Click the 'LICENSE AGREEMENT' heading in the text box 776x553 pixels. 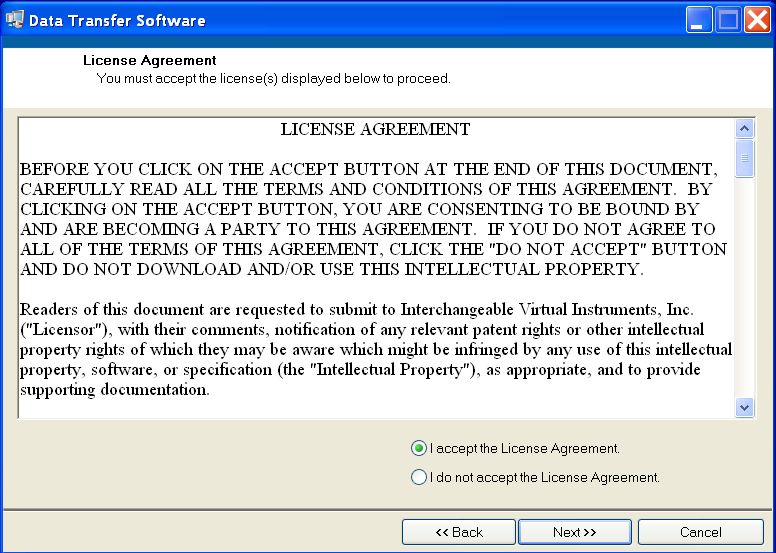point(375,129)
